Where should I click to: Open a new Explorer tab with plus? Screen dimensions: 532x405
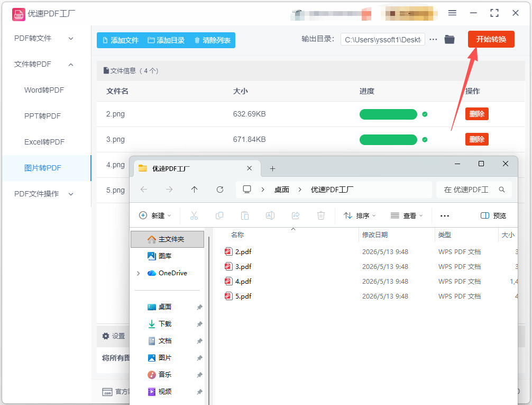coord(272,168)
